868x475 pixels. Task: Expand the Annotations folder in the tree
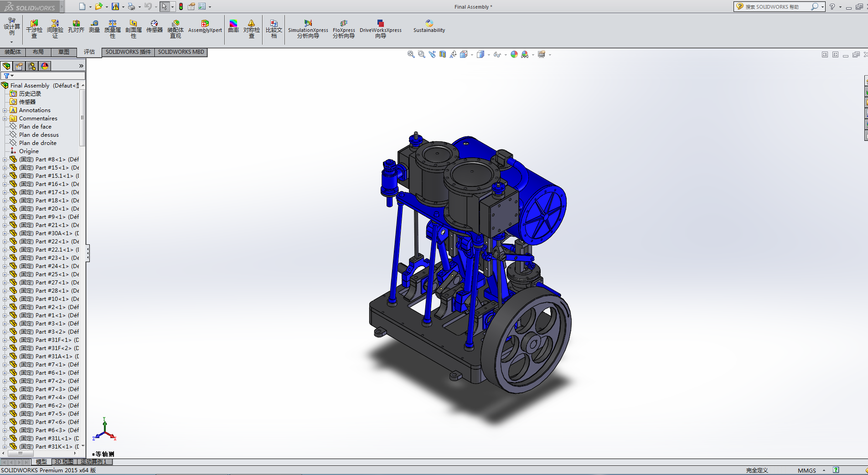[5, 110]
